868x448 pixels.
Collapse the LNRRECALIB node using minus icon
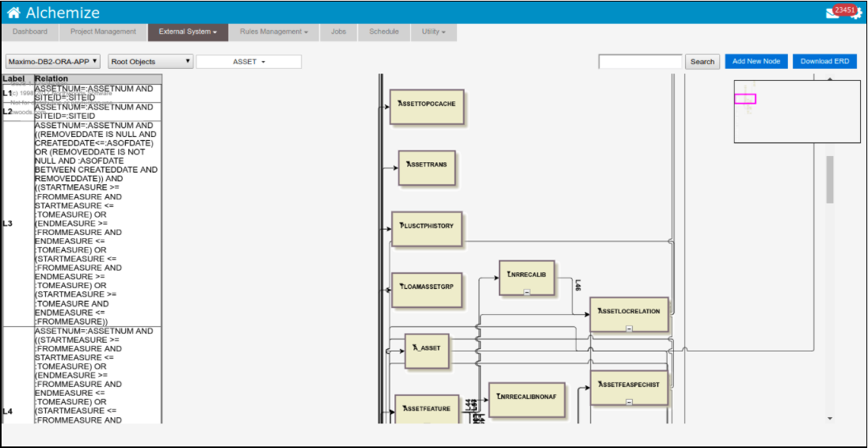pyautogui.click(x=527, y=292)
